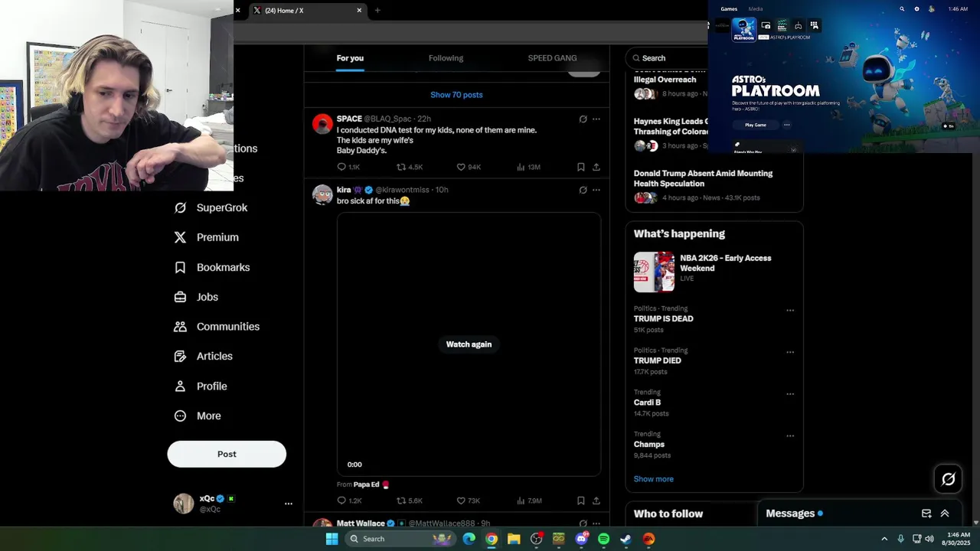Viewport: 980px width, 551px height.
Task: Open Spotify from the taskbar
Action: coord(603,539)
